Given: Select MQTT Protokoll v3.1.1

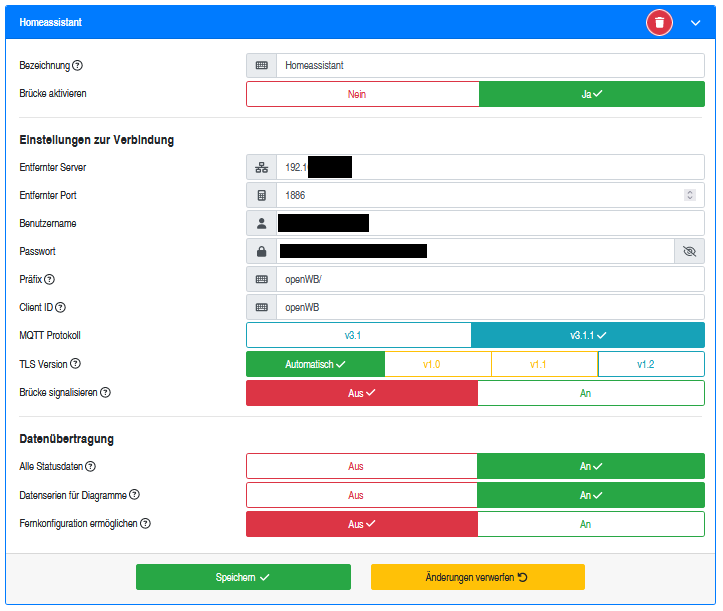Looking at the screenshot, I should [x=588, y=335].
